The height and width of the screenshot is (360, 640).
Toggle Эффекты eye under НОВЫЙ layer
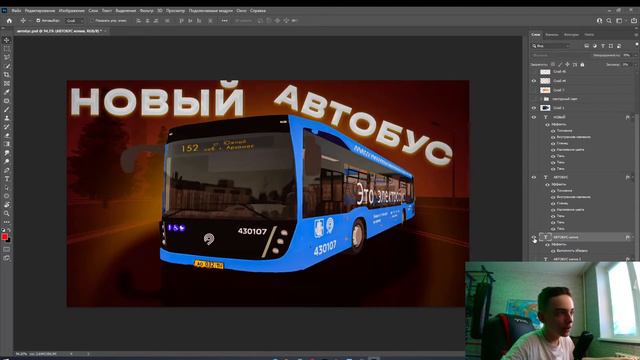point(547,124)
